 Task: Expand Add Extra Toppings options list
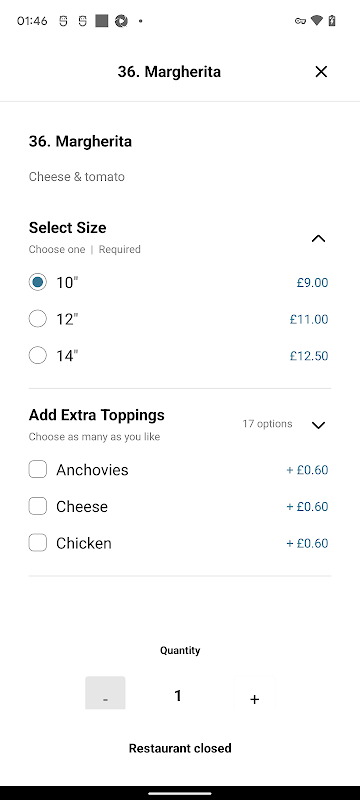(x=318, y=425)
